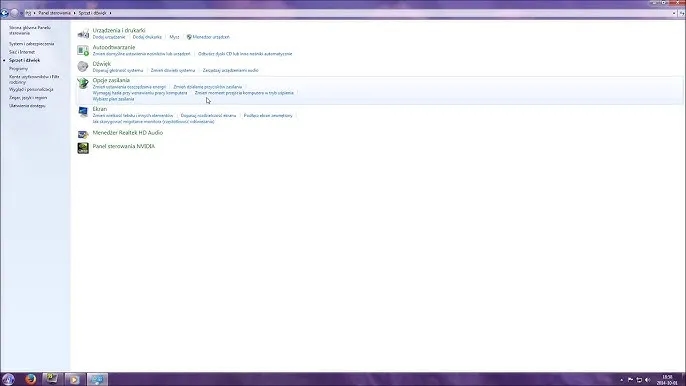Go back with the Back arrow button

(x=4, y=13)
